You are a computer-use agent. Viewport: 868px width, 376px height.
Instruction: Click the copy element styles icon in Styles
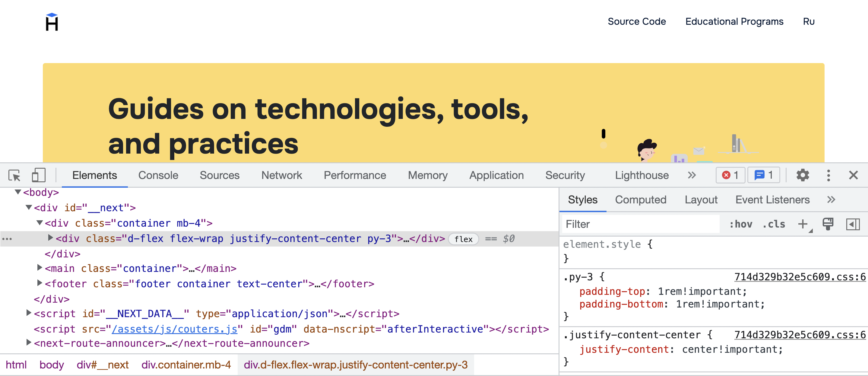pos(829,224)
